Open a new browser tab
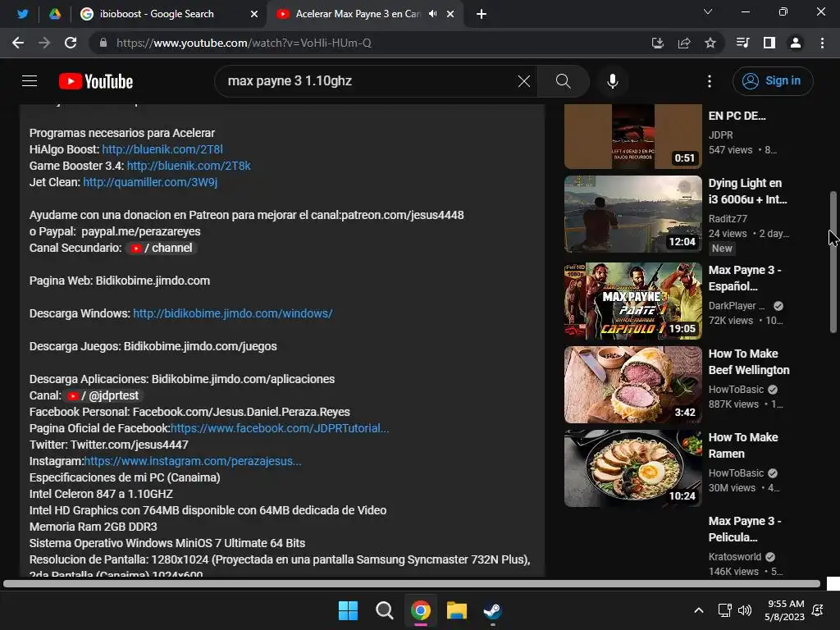The height and width of the screenshot is (630, 840). click(481, 14)
